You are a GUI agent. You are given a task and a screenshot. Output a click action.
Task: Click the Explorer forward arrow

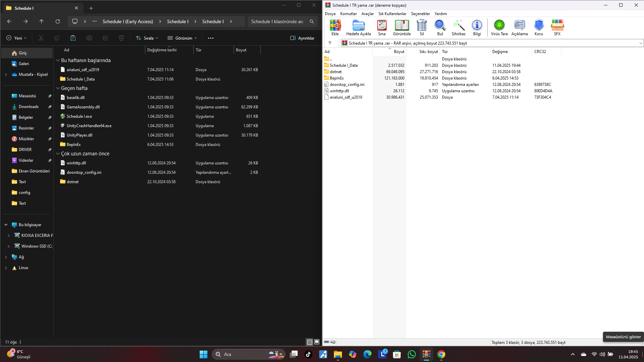pos(26,21)
